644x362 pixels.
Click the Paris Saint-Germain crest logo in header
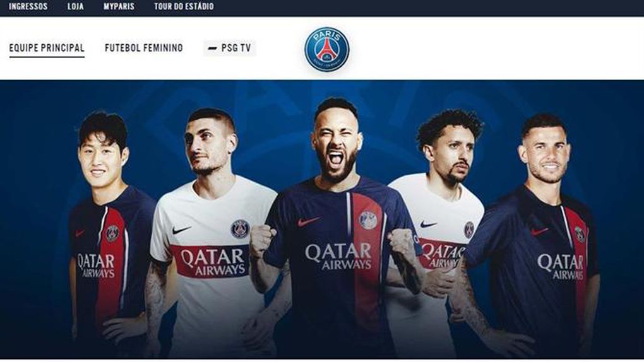point(327,49)
